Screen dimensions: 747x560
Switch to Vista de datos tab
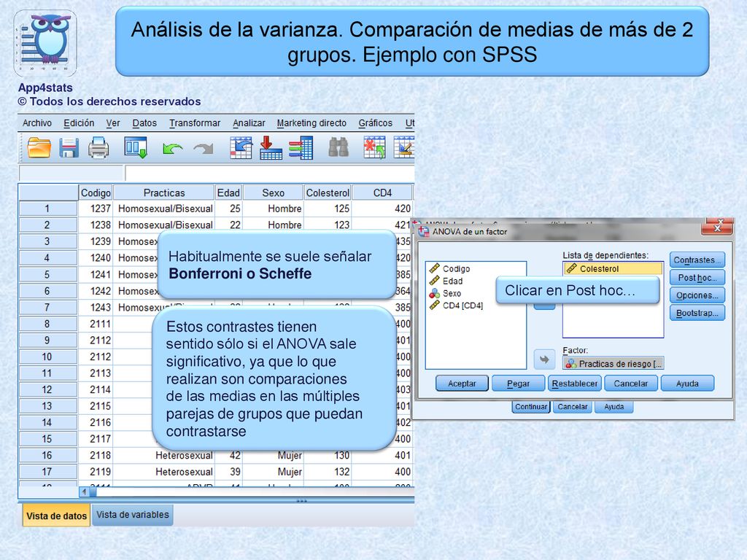pos(56,516)
